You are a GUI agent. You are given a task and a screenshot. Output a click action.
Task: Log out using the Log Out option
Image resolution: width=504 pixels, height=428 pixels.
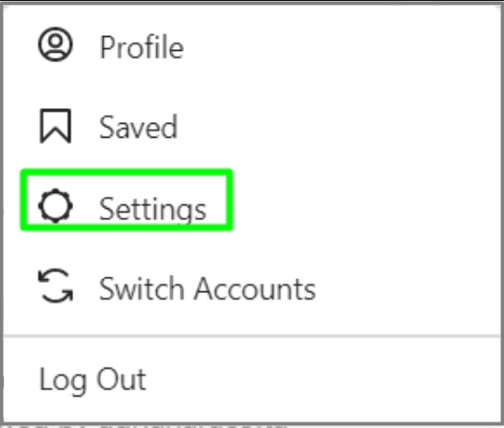252,380
